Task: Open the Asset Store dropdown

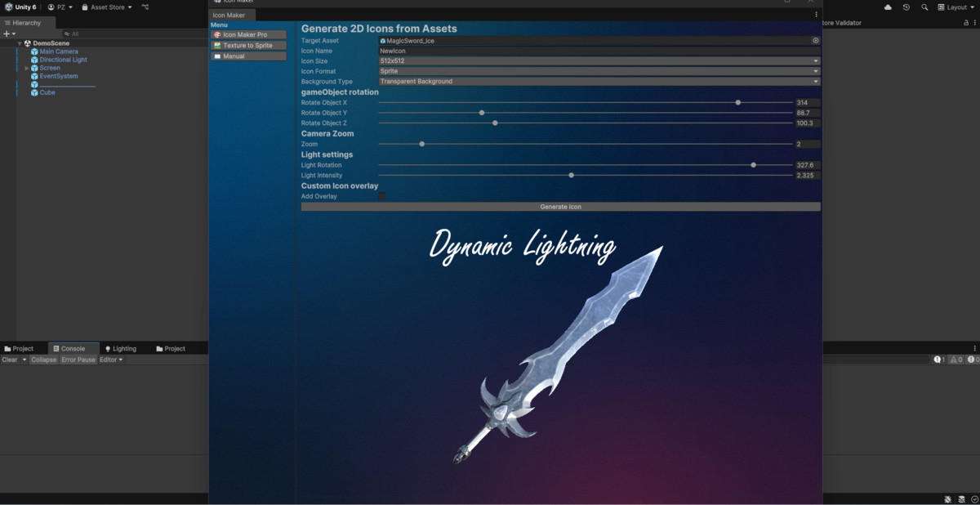Action: click(107, 7)
